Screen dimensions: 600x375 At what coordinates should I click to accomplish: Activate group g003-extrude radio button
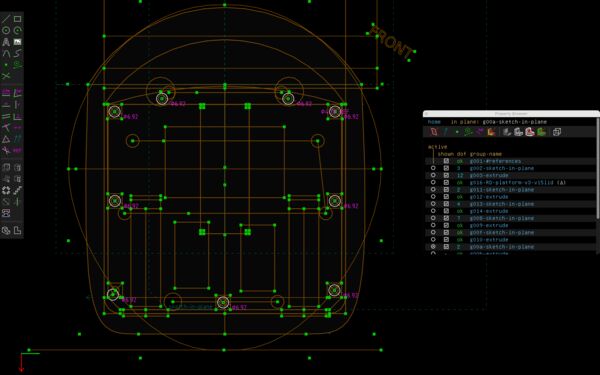433,175
